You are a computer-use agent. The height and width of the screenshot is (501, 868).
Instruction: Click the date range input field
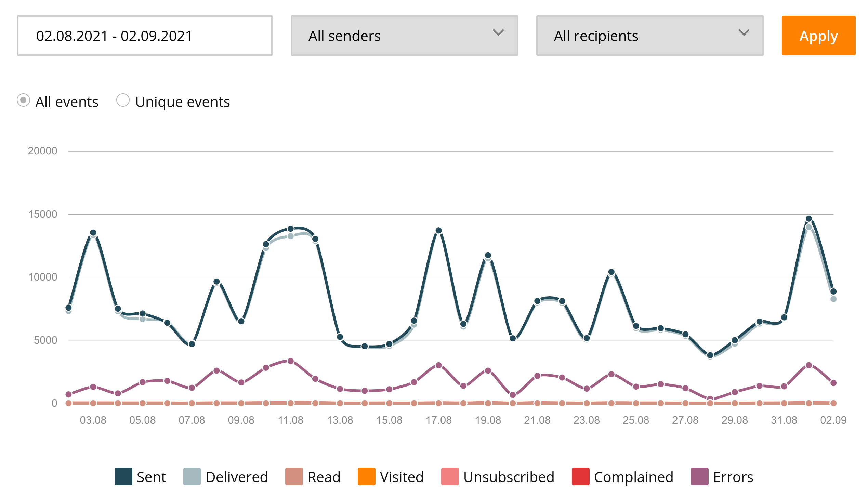(145, 36)
